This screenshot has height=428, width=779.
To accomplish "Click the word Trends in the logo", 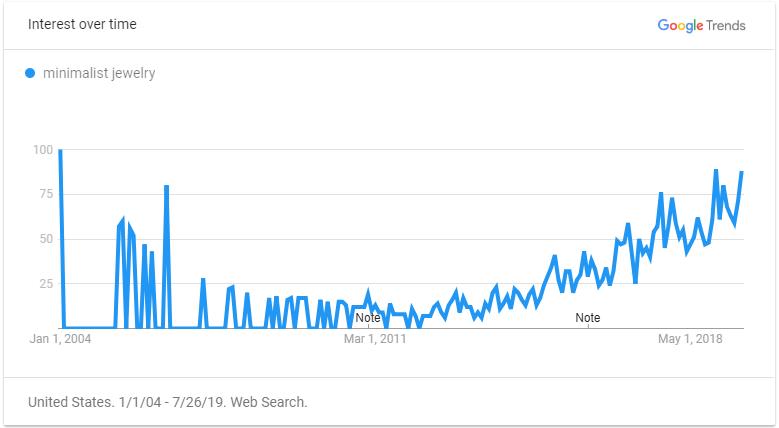I will click(x=726, y=25).
